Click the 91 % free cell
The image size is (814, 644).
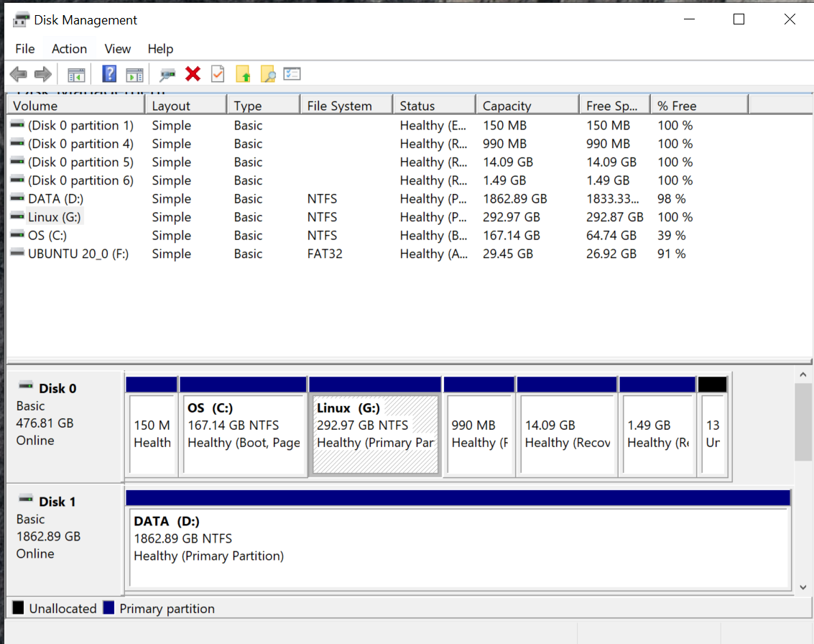point(671,254)
